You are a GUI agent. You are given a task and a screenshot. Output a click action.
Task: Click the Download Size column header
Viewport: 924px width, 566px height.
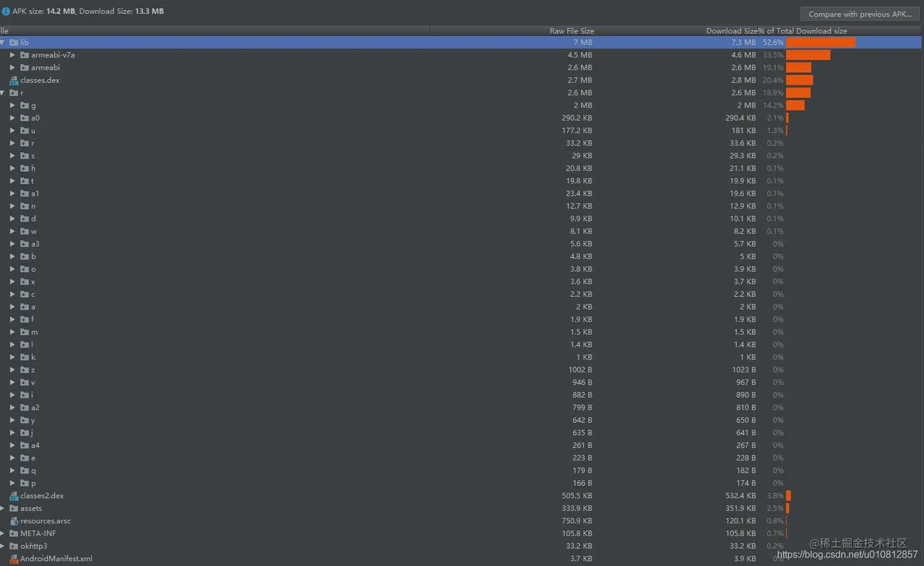point(732,31)
